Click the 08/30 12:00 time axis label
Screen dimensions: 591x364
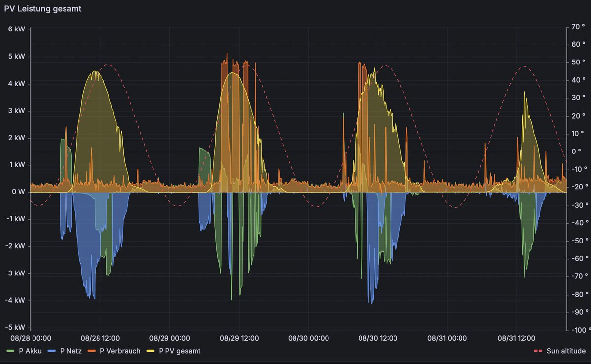coord(378,338)
